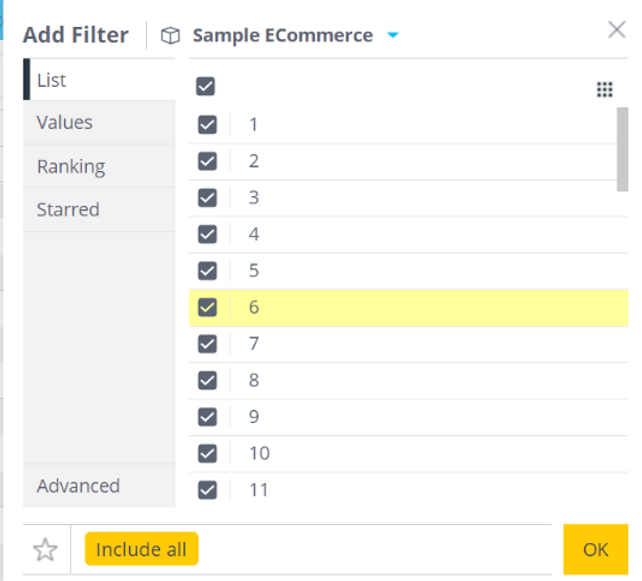Uncheck the checkbox for value 3
Screen dimensions: 642x581
(x=207, y=198)
